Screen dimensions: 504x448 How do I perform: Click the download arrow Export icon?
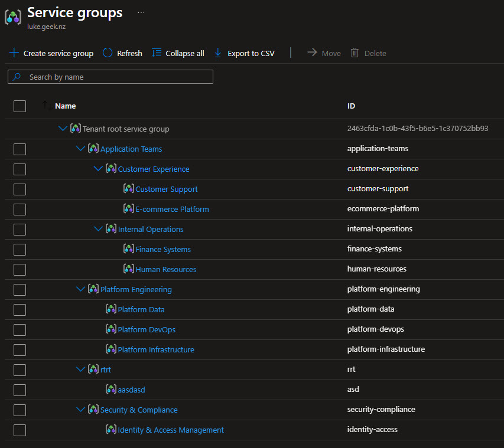click(217, 53)
